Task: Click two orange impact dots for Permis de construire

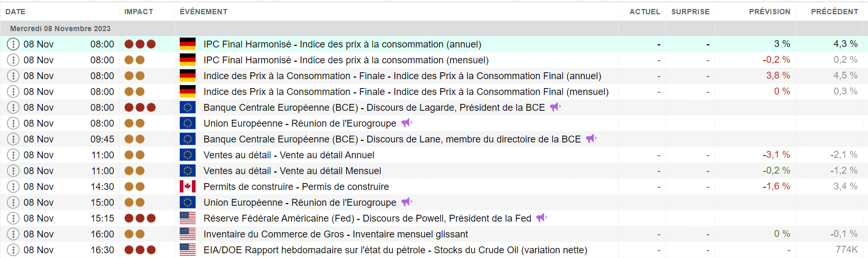Action: 134,187
